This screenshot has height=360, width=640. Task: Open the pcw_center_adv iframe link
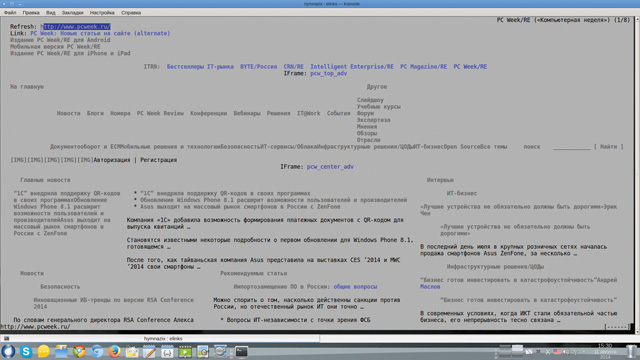[330, 167]
